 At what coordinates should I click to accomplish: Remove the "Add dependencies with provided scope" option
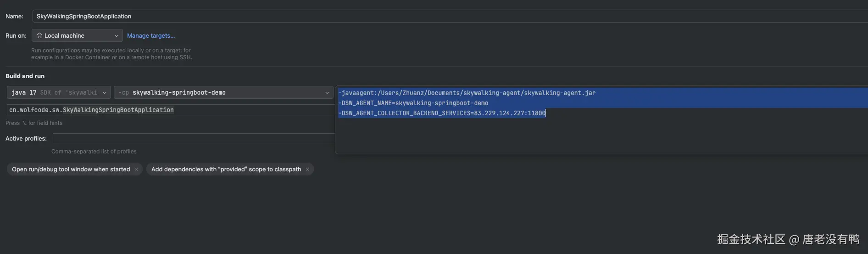coord(307,169)
